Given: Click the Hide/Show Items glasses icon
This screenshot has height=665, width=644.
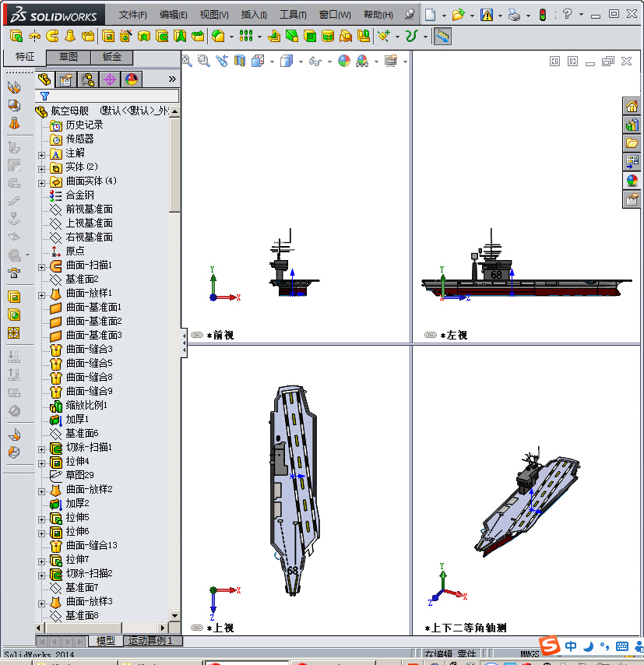Looking at the screenshot, I should [x=315, y=61].
